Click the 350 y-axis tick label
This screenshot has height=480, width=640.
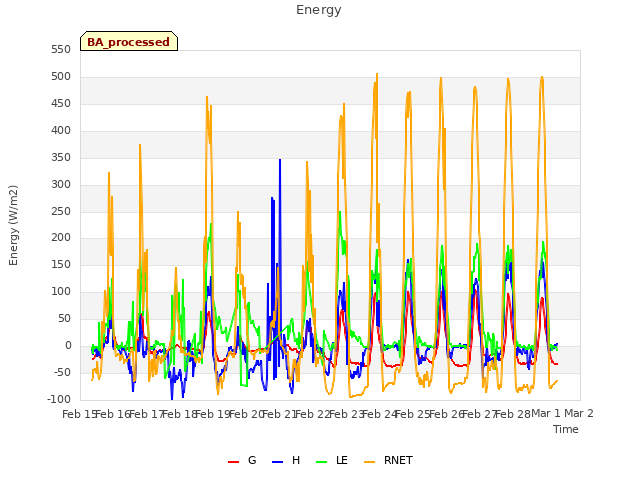tap(61, 158)
